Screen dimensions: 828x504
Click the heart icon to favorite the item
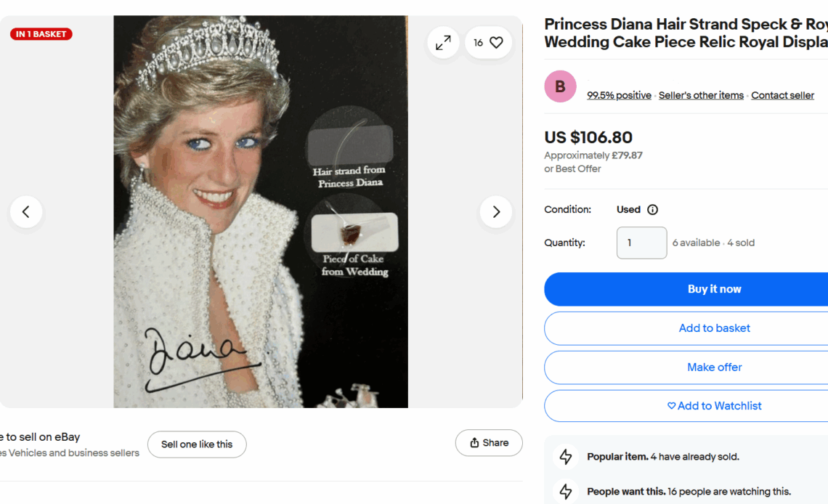[496, 43]
